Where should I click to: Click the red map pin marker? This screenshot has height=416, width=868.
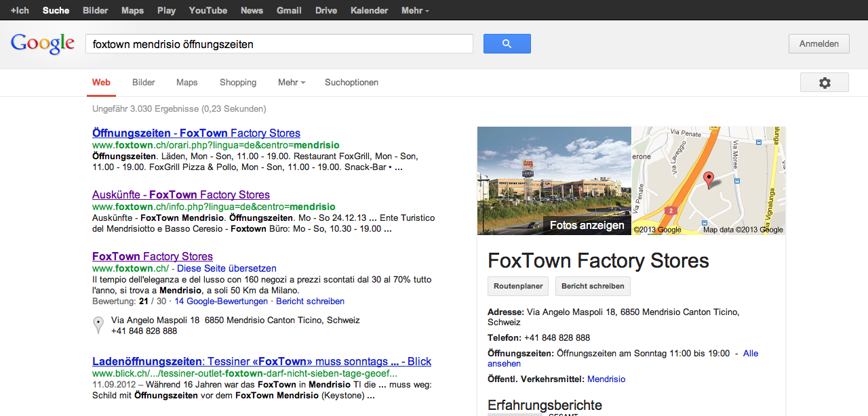(x=709, y=180)
